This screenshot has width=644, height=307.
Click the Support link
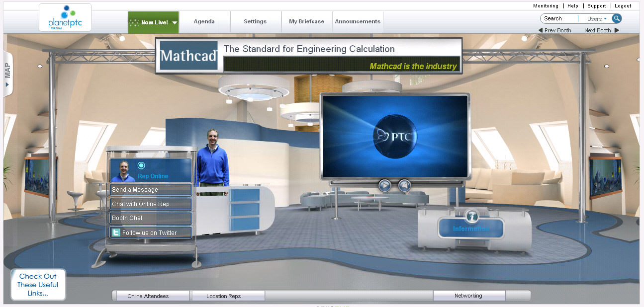(597, 6)
